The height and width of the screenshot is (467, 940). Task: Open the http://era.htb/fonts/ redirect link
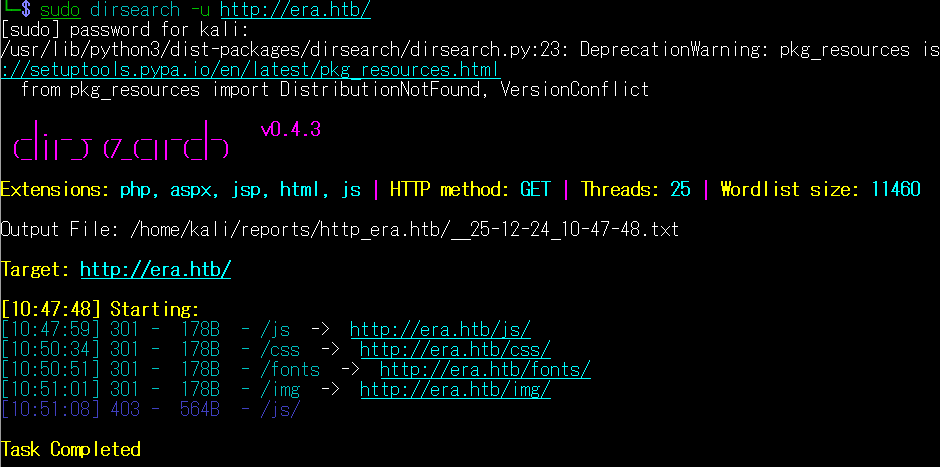(485, 370)
